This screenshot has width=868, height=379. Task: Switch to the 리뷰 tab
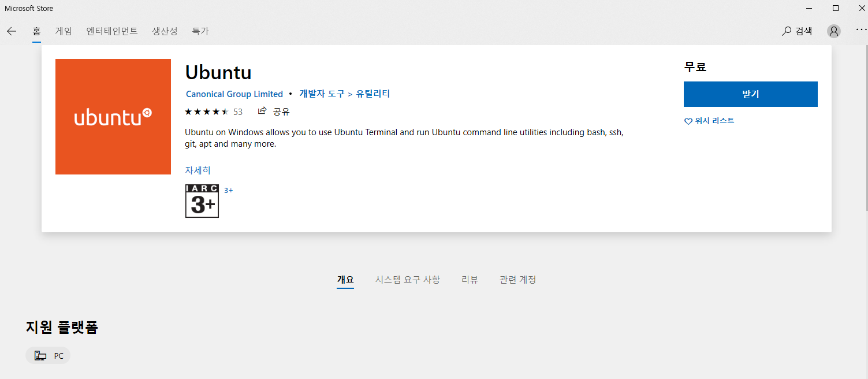click(x=470, y=280)
